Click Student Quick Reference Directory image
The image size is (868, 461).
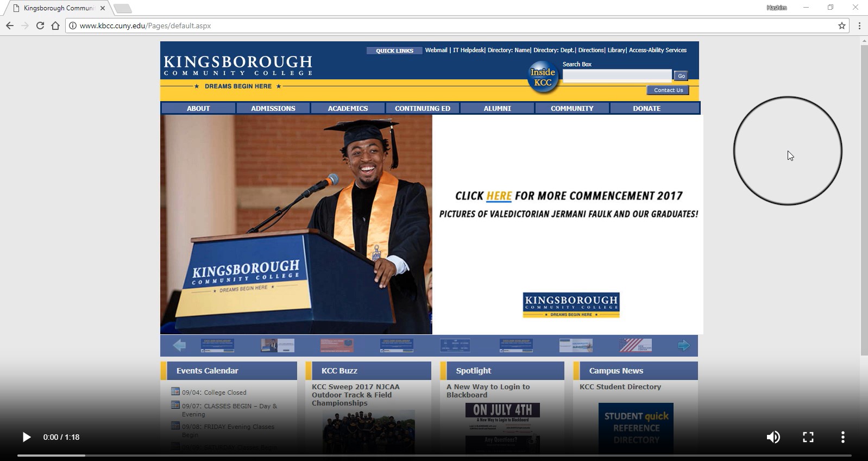tap(636, 428)
